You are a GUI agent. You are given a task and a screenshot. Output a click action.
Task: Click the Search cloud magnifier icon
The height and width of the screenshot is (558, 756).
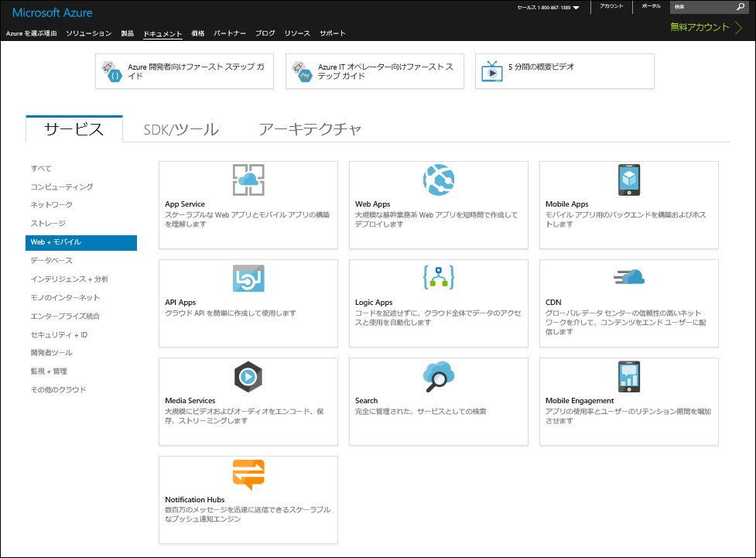pyautogui.click(x=438, y=376)
